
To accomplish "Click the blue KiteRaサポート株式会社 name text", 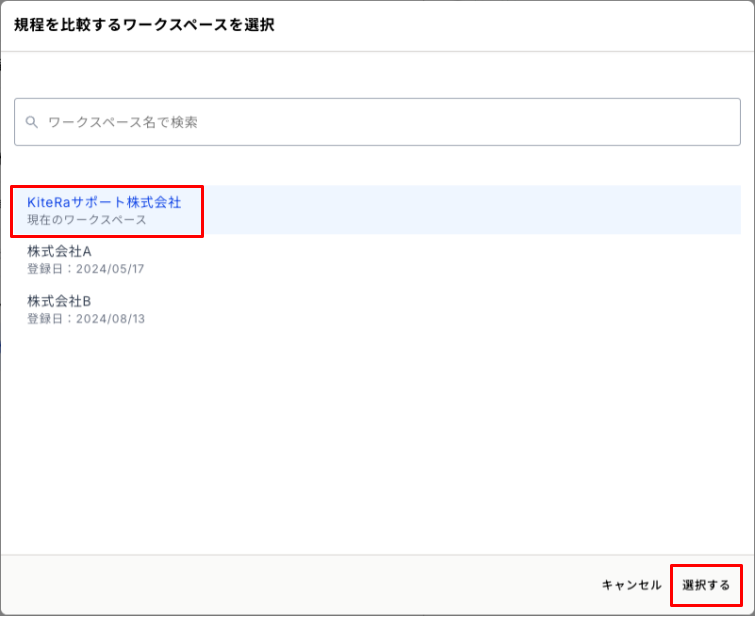I will [x=104, y=202].
